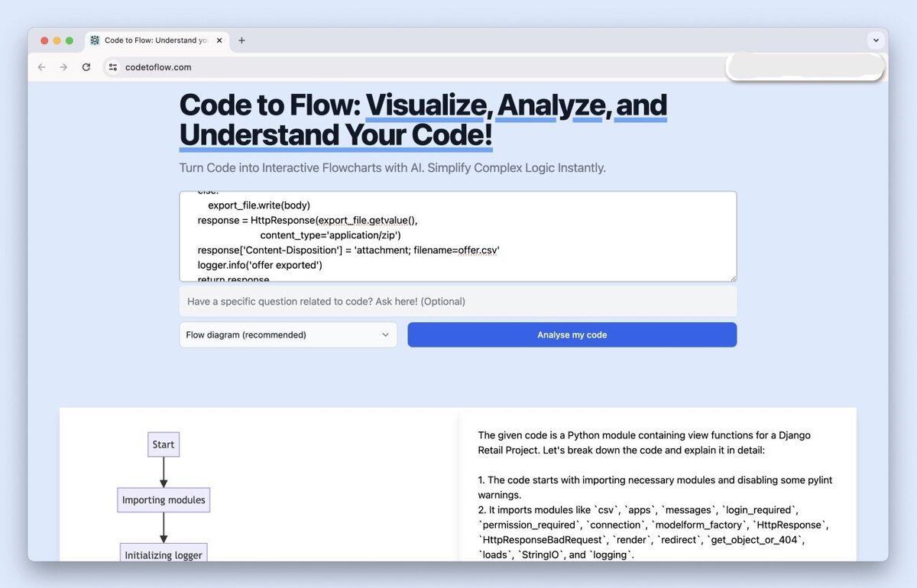Expand the tab search chevron
Viewport: 917px width, 588px height.
pyautogui.click(x=876, y=40)
